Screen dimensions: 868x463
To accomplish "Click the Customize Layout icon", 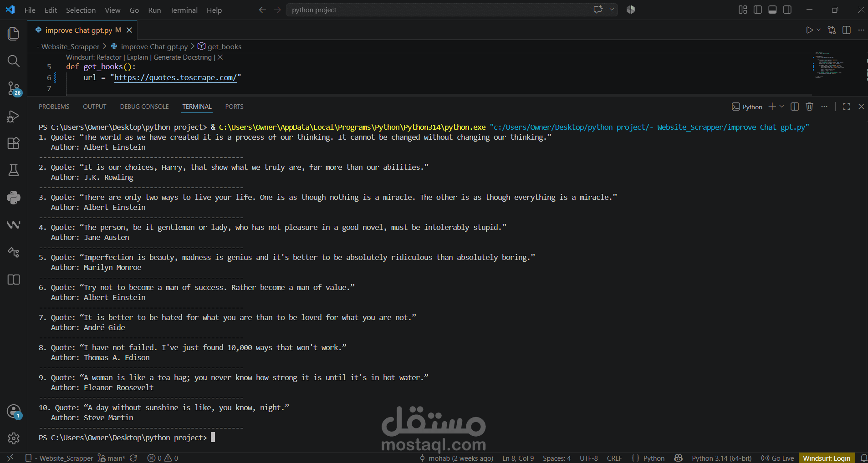I will click(743, 10).
